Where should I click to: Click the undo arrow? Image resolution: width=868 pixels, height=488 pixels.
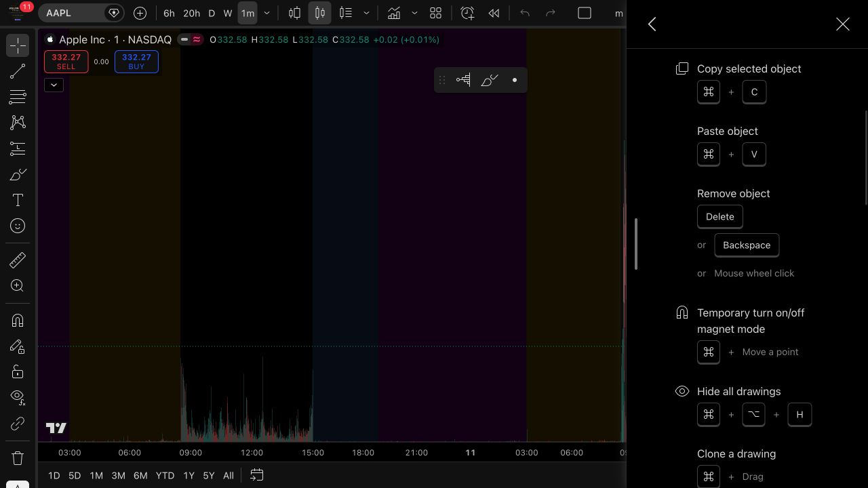[x=524, y=13]
